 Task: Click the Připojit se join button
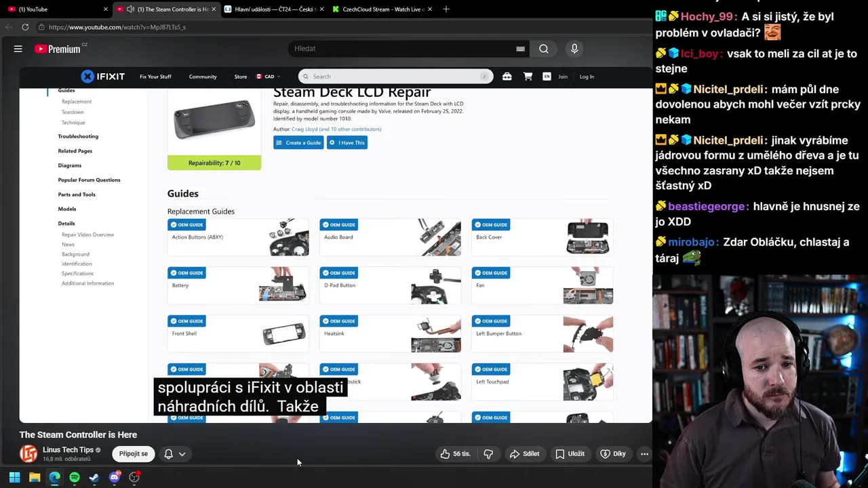(134, 454)
